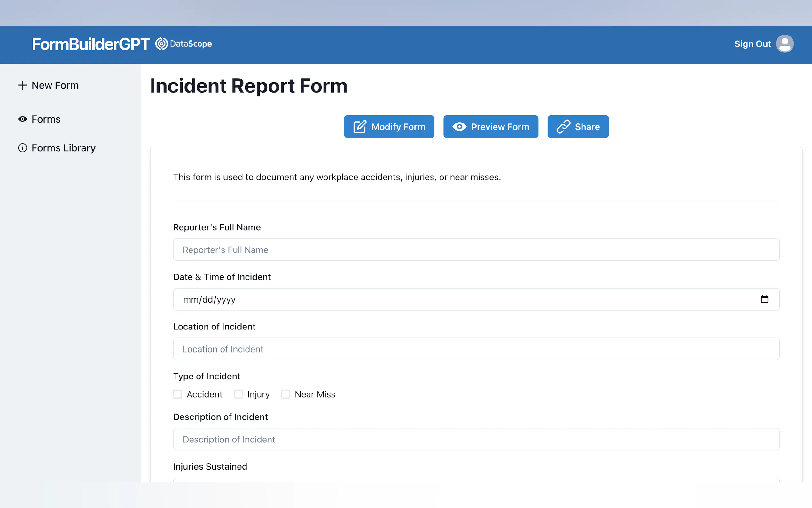Tick the Injury checkbox

[x=238, y=394]
